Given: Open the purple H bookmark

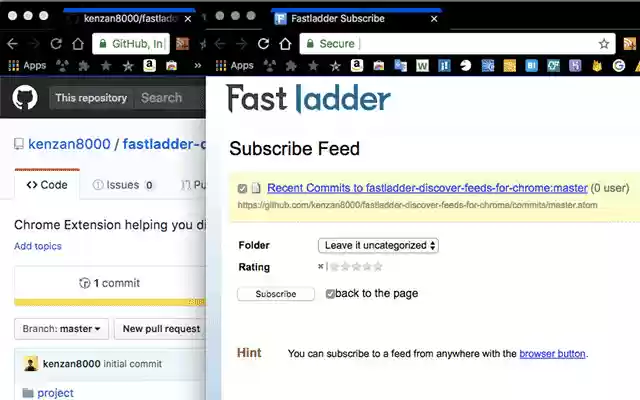Looking at the screenshot, I should tap(575, 65).
